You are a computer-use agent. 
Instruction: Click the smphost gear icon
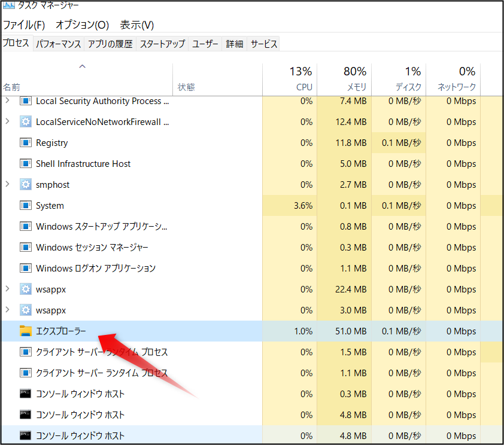coord(25,185)
